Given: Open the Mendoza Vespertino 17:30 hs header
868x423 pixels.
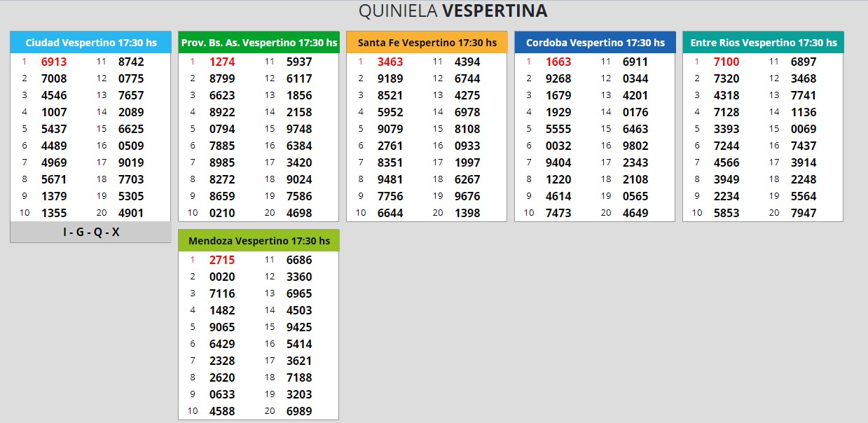Looking at the screenshot, I should [x=259, y=241].
